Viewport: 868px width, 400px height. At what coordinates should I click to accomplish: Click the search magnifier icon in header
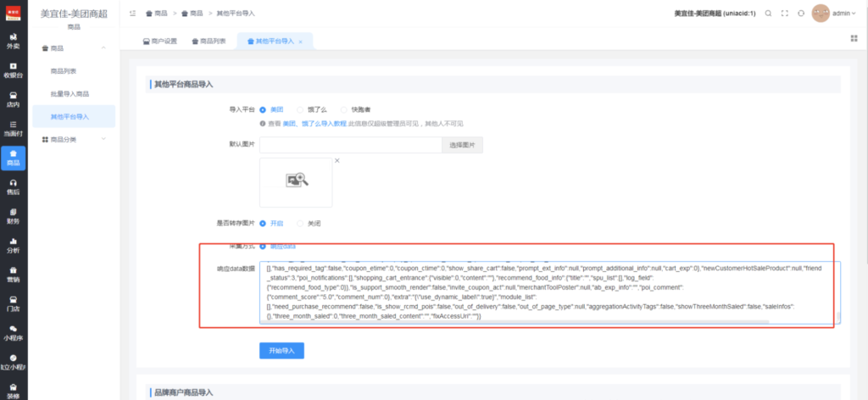pos(768,14)
